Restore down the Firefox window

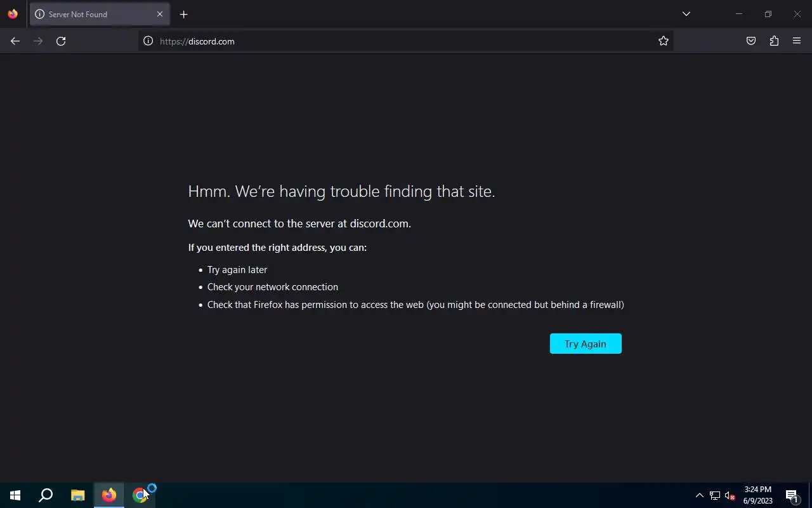(768, 14)
